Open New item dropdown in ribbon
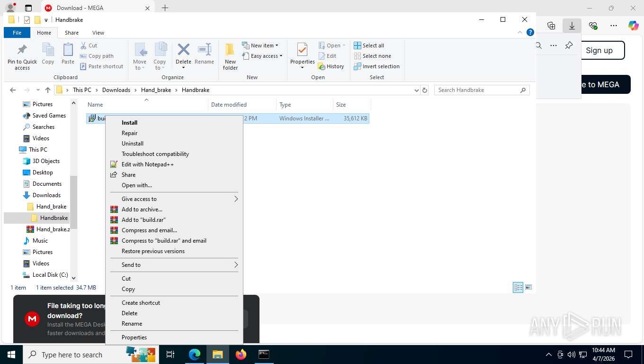This screenshot has width=644, height=364. 260,45
